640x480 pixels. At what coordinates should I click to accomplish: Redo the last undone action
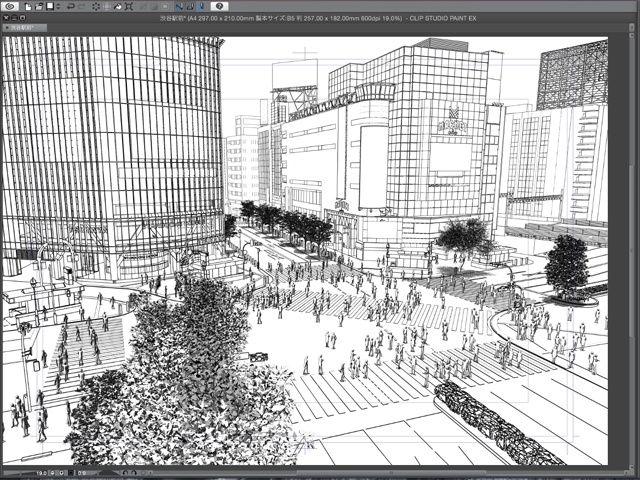pyautogui.click(x=82, y=6)
